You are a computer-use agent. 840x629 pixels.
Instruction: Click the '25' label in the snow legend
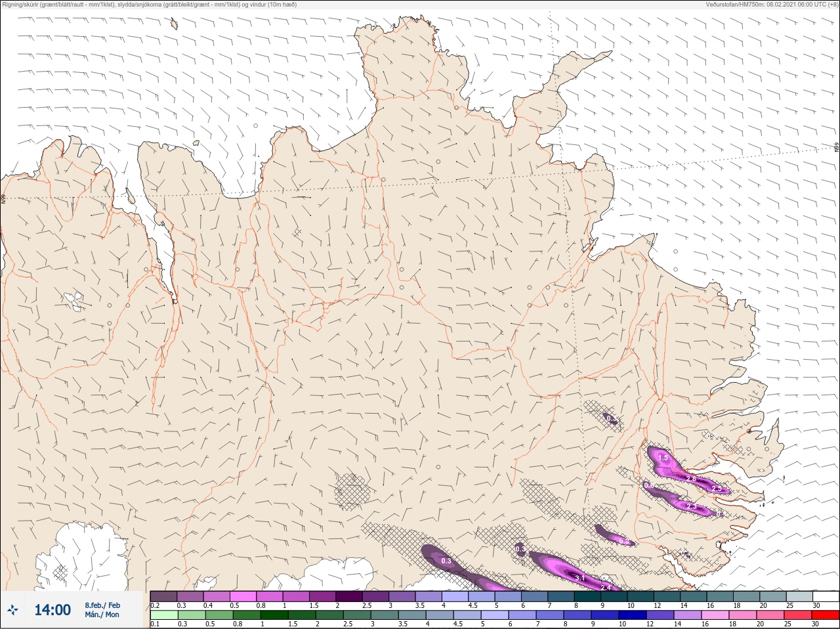click(x=789, y=605)
